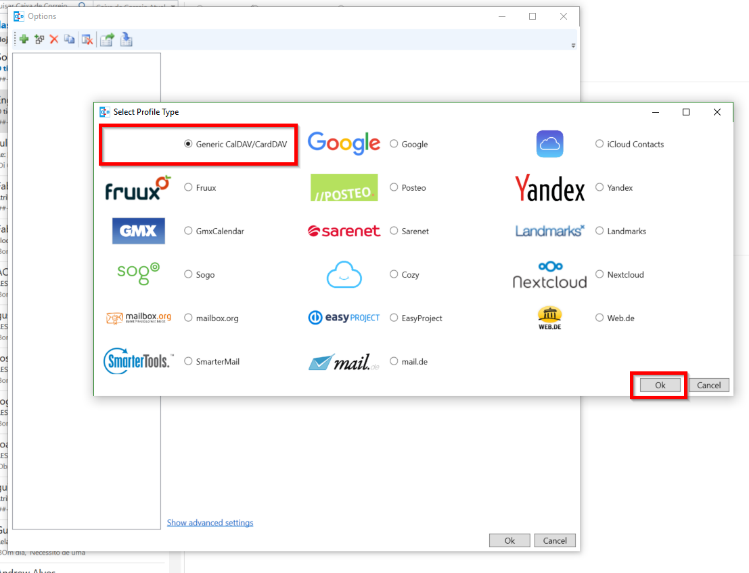
Task: Click Ok at bottom of Options window
Action: (x=510, y=541)
